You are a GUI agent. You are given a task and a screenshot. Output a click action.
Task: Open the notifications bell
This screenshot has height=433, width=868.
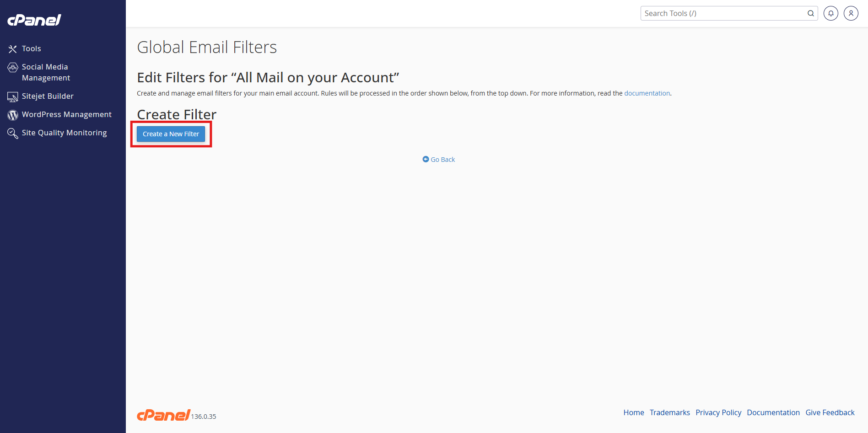(x=831, y=13)
